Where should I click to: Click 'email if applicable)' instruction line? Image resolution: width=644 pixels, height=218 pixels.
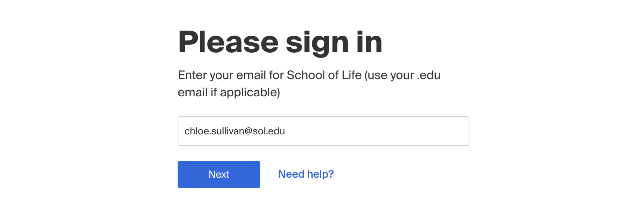(229, 92)
